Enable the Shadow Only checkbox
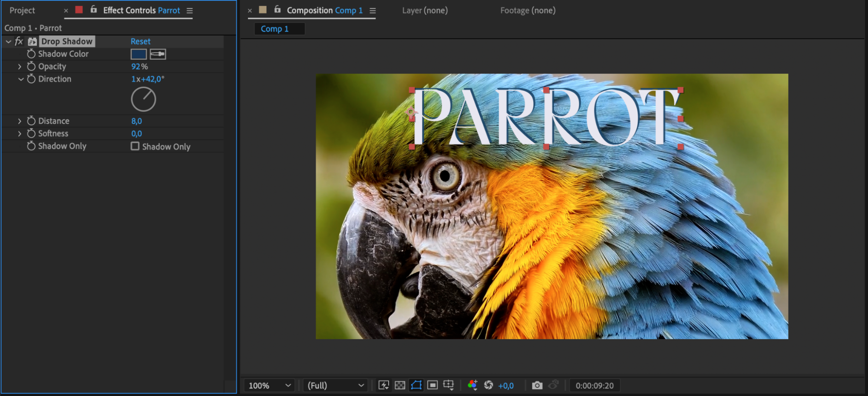The image size is (868, 396). (135, 146)
